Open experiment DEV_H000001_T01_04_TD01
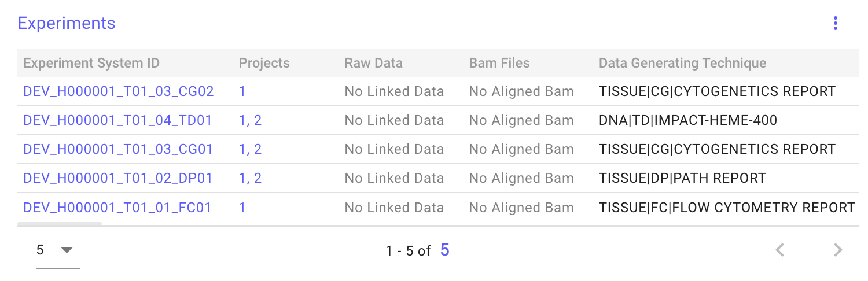Image resolution: width=868 pixels, height=281 pixels. pyautogui.click(x=117, y=120)
